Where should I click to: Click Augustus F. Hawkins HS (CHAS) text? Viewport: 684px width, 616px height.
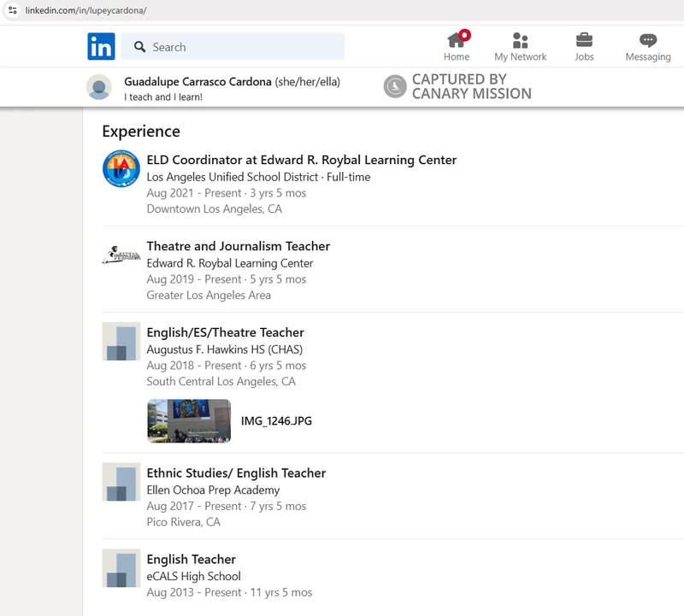tap(225, 349)
